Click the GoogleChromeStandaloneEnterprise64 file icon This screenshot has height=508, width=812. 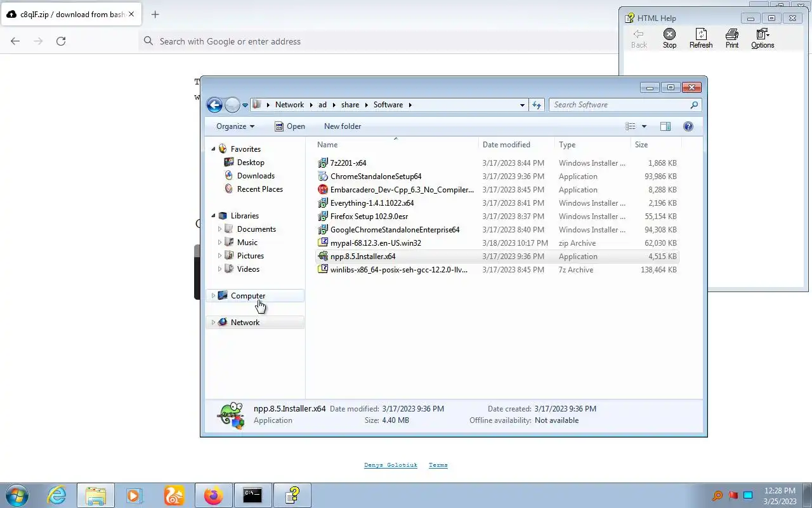pos(323,230)
